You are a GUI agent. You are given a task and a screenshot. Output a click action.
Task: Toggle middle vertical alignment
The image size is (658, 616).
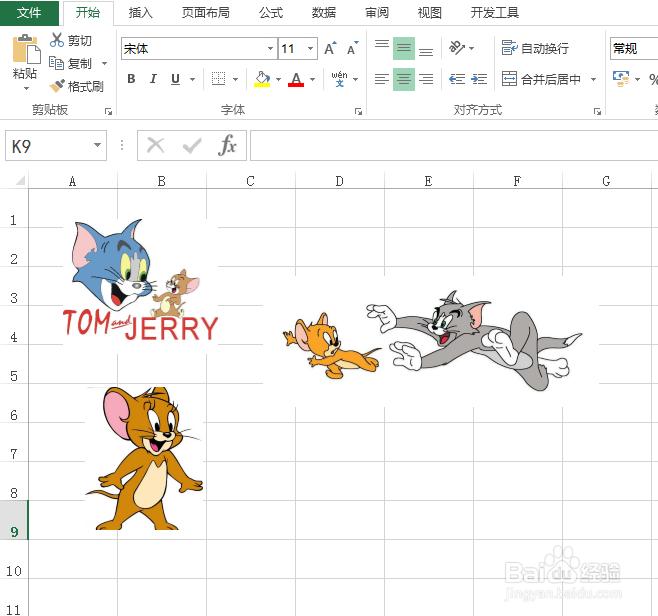[404, 49]
